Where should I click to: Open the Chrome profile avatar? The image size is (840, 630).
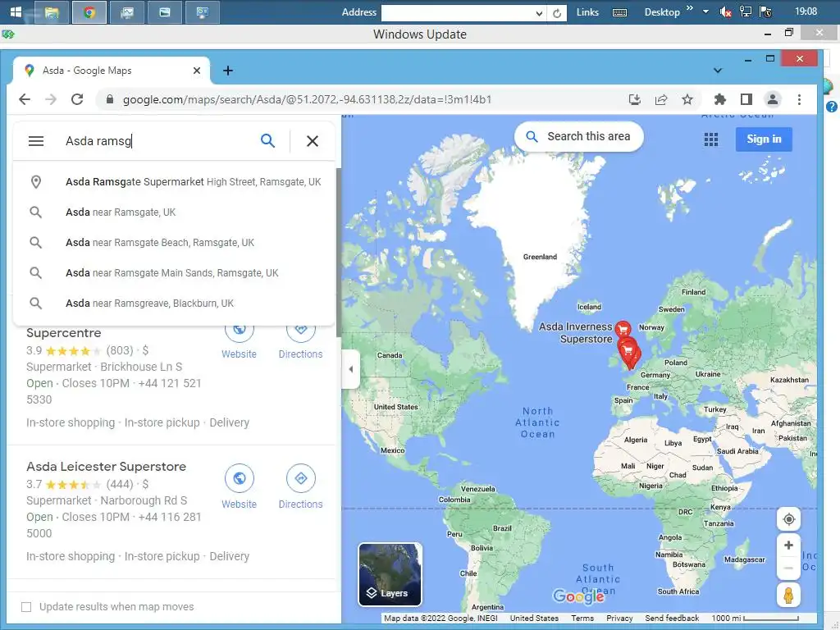click(773, 99)
